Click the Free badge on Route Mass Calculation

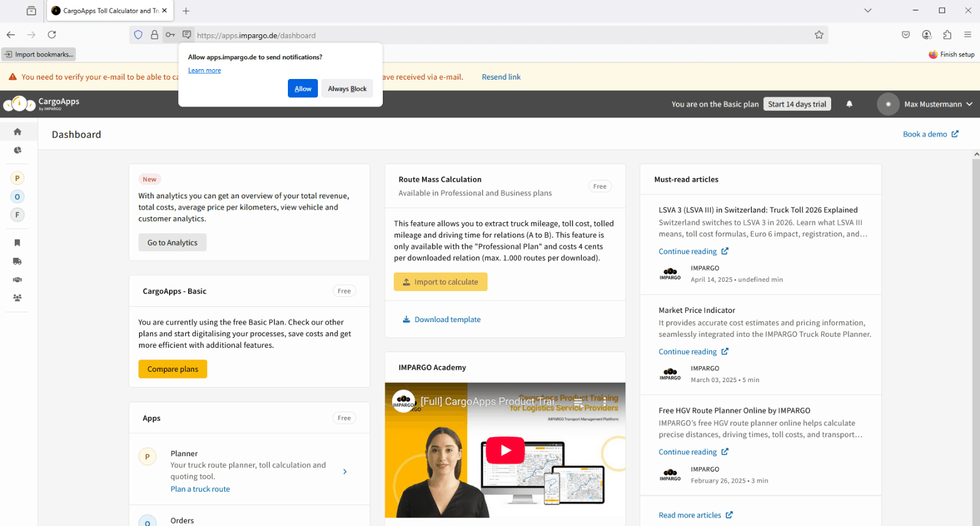pos(600,186)
